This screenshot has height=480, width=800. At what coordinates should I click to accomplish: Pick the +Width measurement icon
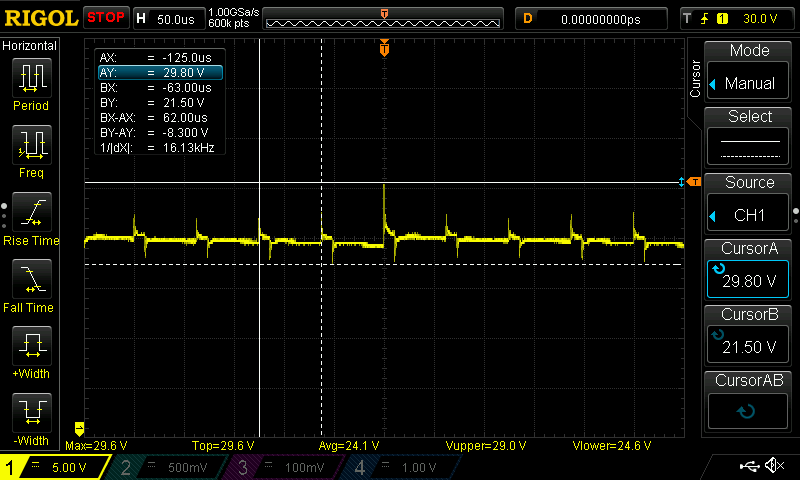pyautogui.click(x=31, y=346)
